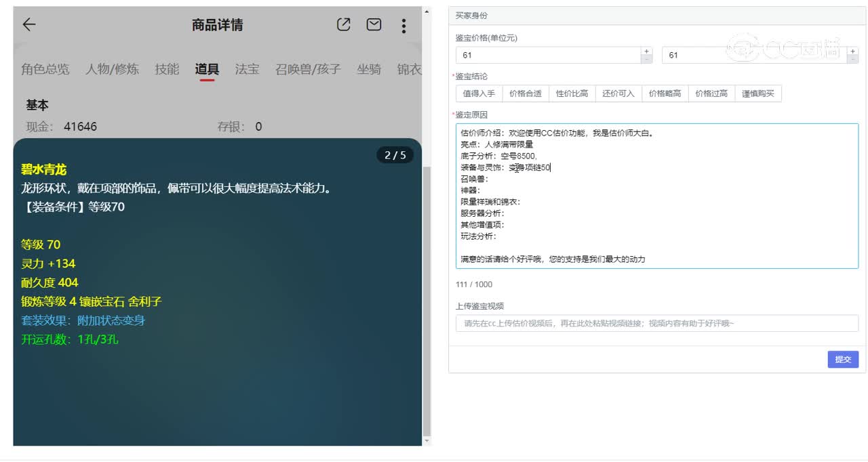Viewport: 868px width, 462px height.
Task: Select 性价比高 in the 鉴宝结论 row
Action: click(x=572, y=93)
